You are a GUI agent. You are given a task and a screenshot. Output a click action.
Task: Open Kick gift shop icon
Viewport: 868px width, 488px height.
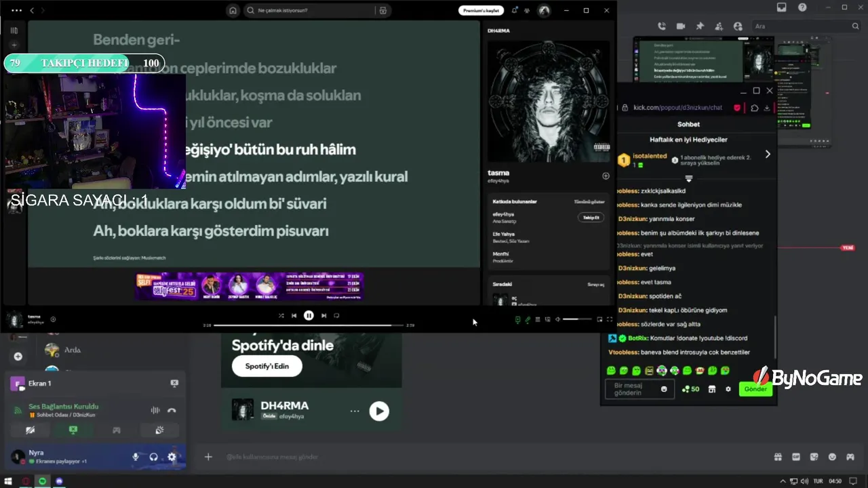pos(711,389)
